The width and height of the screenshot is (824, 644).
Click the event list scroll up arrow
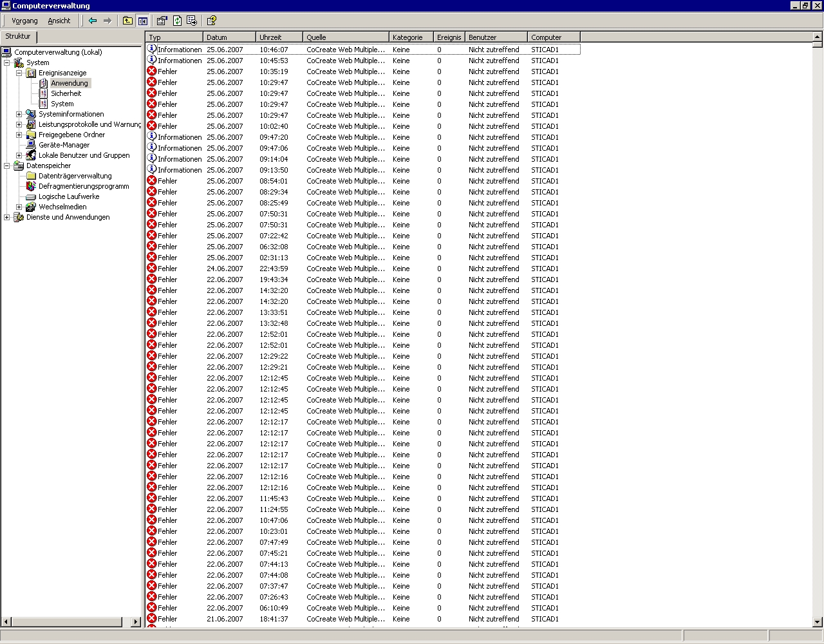pos(818,37)
